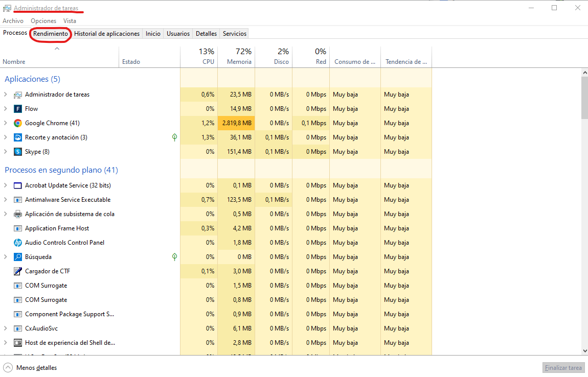
Task: Click the Búsqueda search icon
Action: point(18,257)
